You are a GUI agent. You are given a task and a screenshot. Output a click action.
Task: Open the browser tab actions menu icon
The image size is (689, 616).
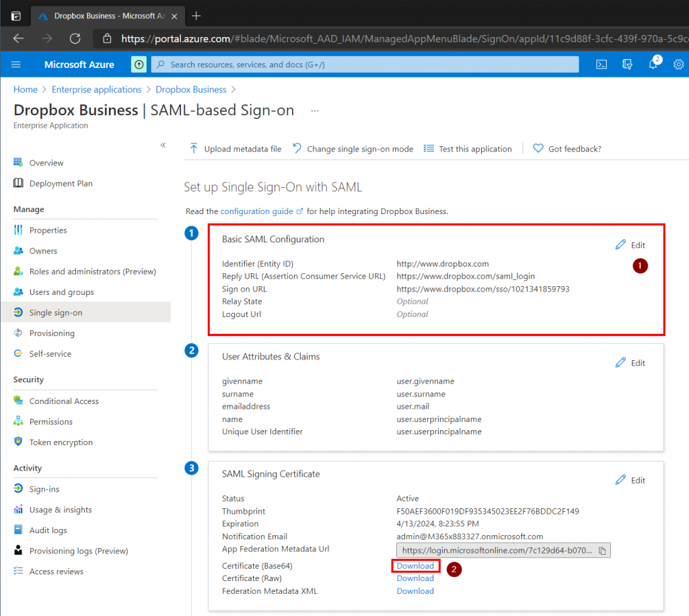(16, 16)
